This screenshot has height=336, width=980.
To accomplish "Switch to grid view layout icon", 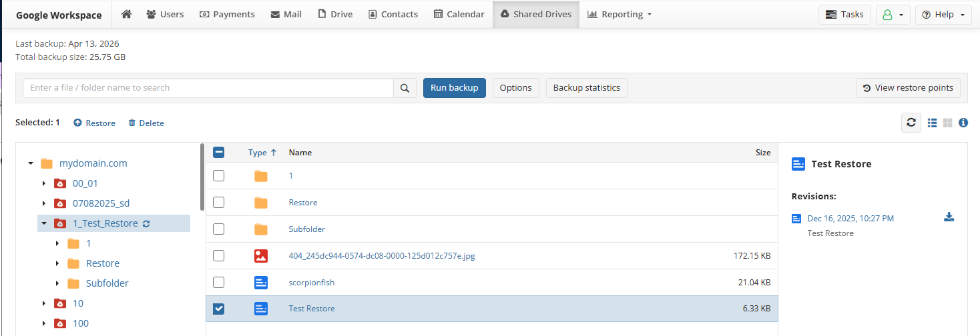I will 947,123.
